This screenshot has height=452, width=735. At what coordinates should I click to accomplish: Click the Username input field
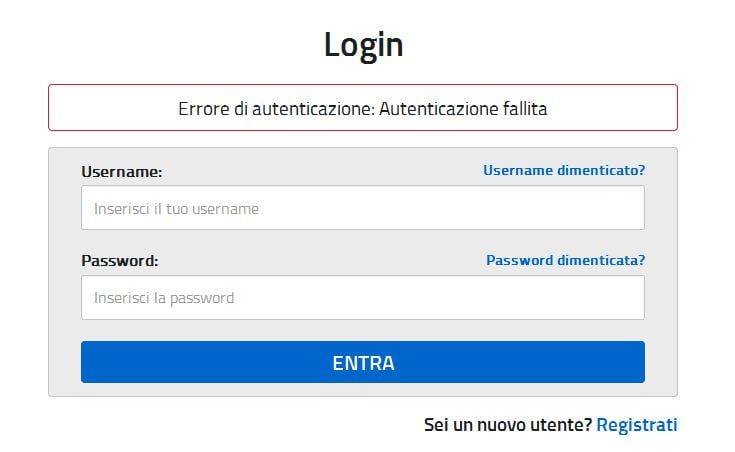[x=362, y=208]
